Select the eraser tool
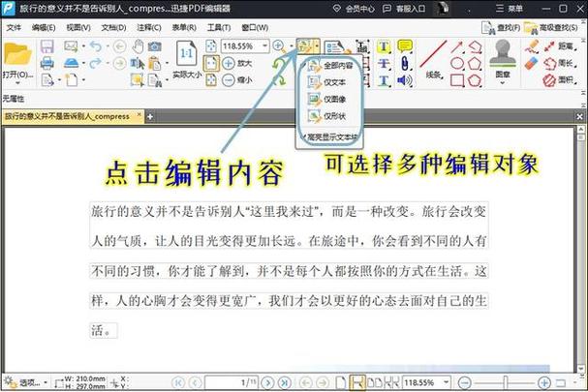This screenshot has width=588, height=392. click(532, 63)
